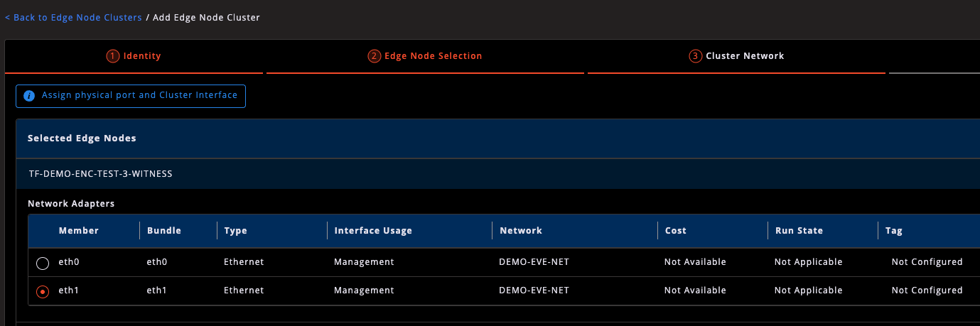Click the Network column header
Screen dimensions: 980x326
tap(521, 231)
